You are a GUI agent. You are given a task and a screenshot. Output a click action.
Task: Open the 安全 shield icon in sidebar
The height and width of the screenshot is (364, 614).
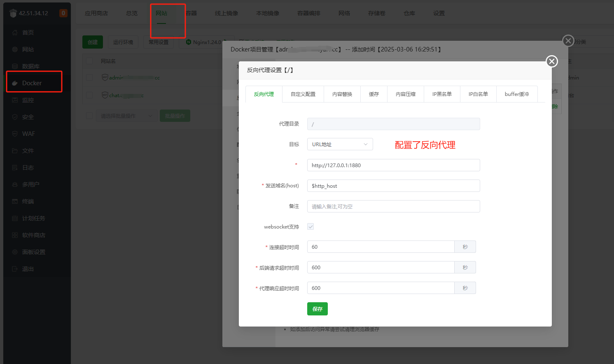tap(15, 117)
